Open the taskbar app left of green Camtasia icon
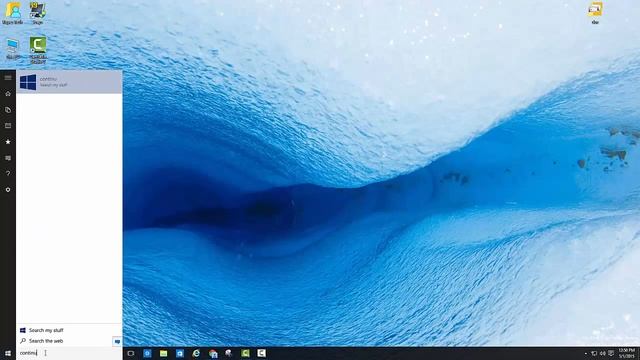This screenshot has width=640, height=360. [229, 353]
